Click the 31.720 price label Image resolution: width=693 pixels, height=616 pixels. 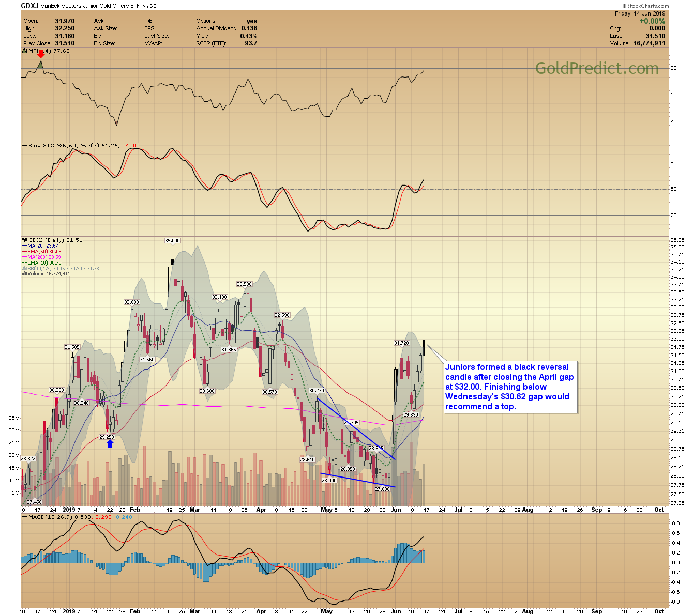[401, 343]
